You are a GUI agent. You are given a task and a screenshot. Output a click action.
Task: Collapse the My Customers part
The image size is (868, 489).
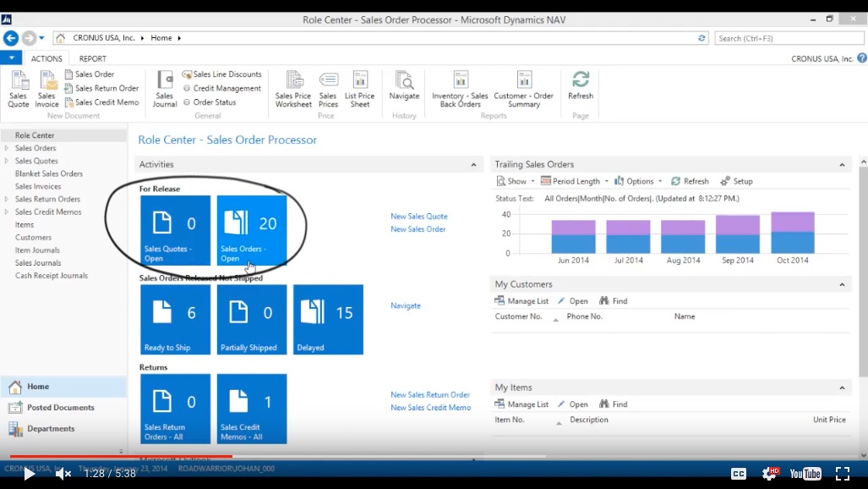tap(842, 284)
